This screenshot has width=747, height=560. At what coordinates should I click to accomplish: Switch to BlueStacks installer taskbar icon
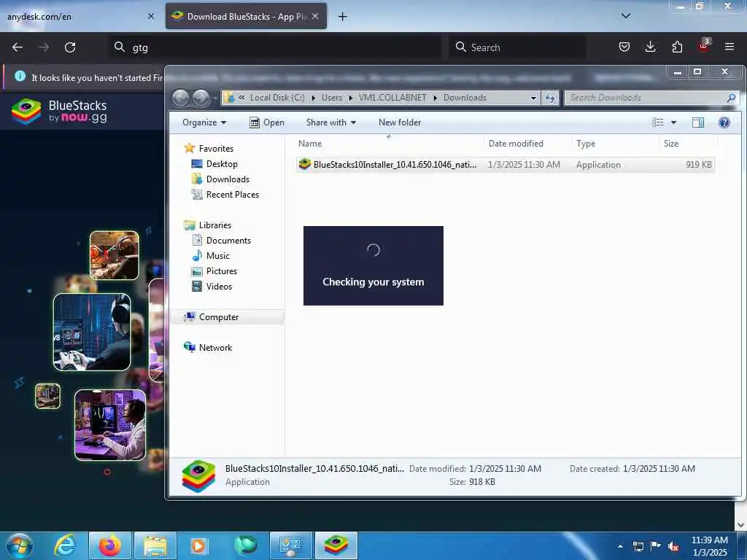click(336, 545)
